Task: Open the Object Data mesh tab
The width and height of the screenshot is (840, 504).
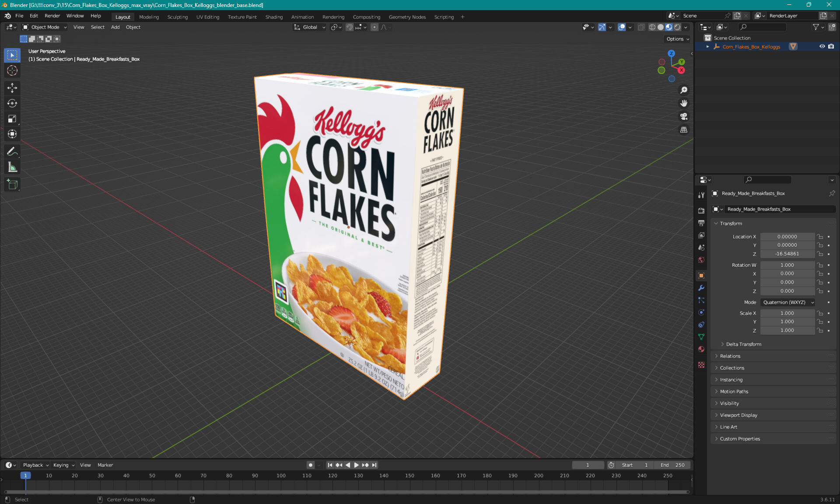Action: click(701, 337)
